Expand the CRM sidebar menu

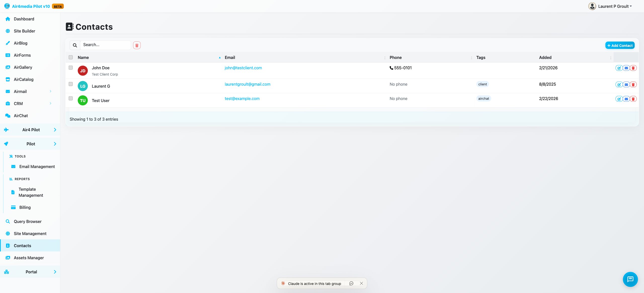(x=18, y=104)
